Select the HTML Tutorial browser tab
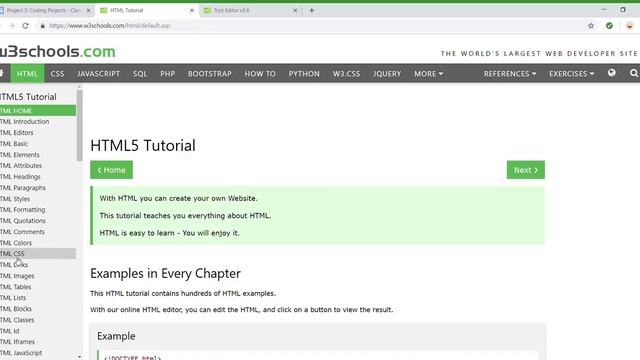 (x=147, y=10)
